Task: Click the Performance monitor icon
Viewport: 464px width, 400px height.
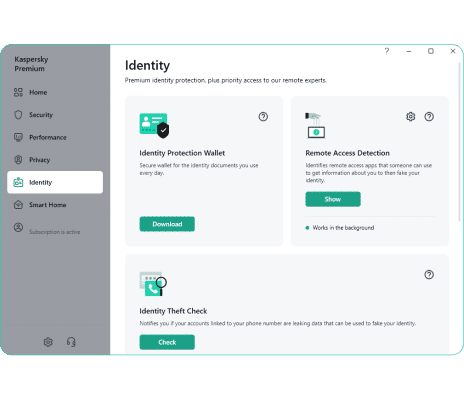Action: [x=18, y=137]
